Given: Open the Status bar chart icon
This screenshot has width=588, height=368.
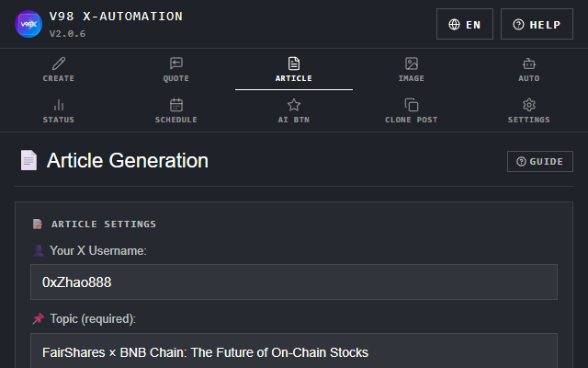Looking at the screenshot, I should point(59,105).
